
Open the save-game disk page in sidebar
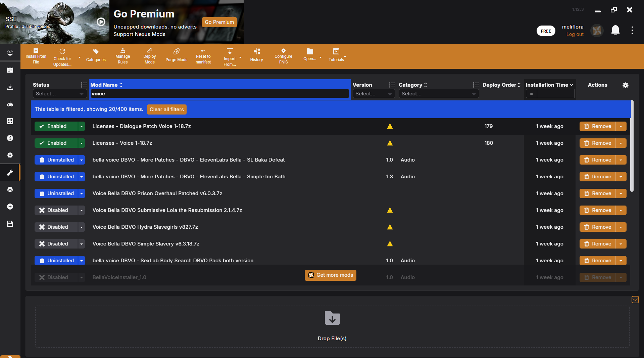10,224
